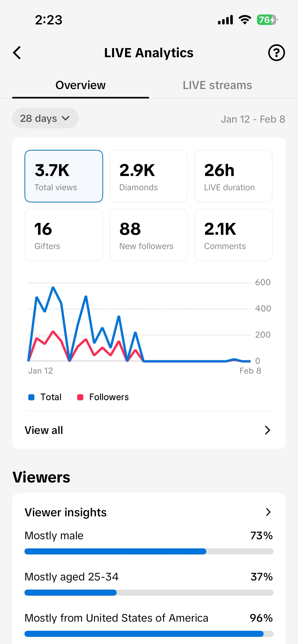Tap the back arrow icon
298x644 pixels.
[x=17, y=53]
